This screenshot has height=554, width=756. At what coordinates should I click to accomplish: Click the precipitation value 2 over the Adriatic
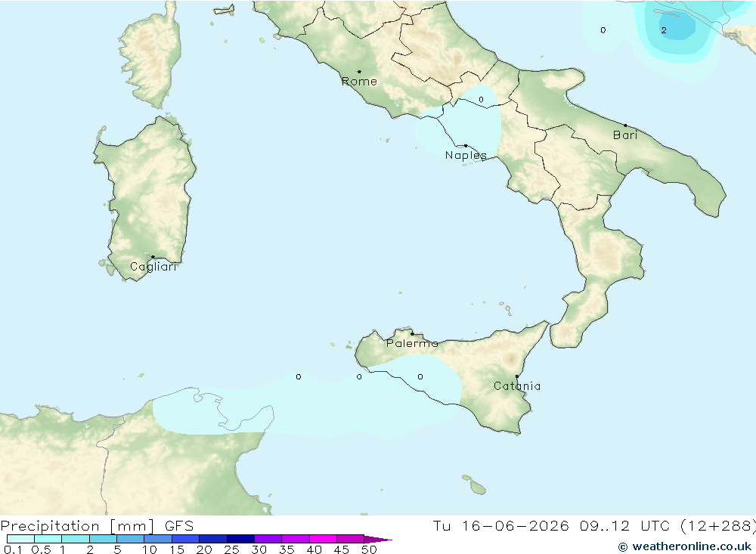coord(664,30)
